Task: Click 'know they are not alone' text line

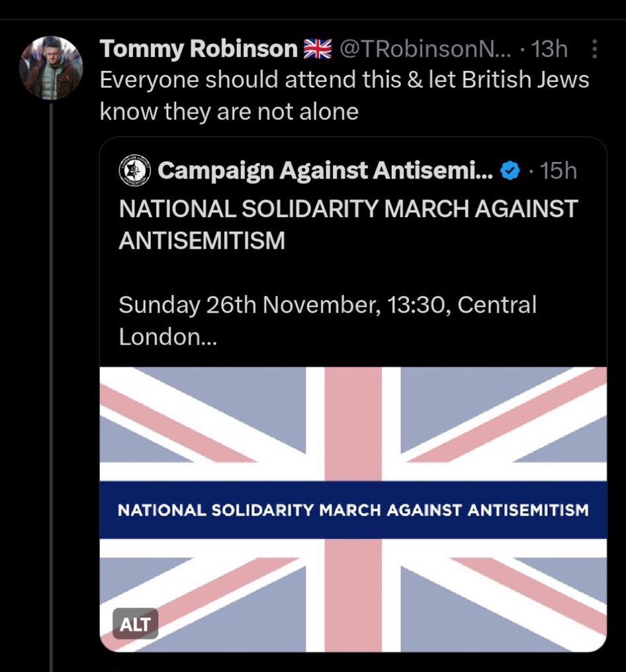Action: (x=229, y=111)
